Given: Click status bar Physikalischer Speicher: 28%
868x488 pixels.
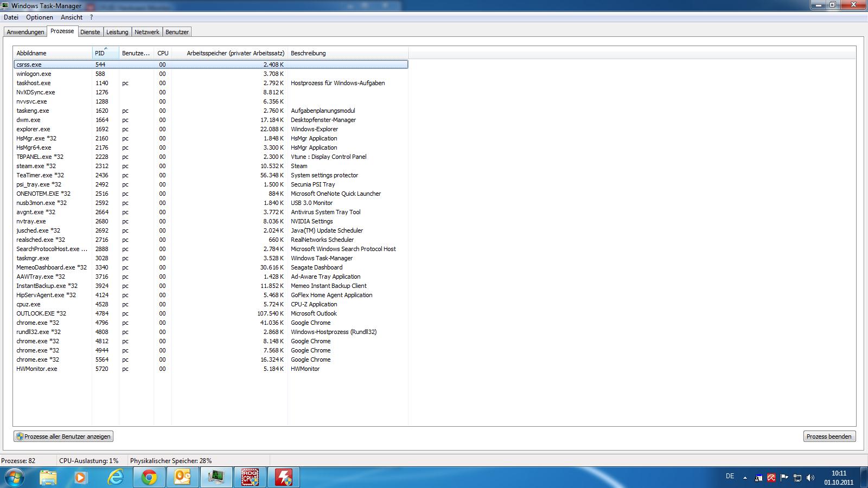Looking at the screenshot, I should 171,461.
